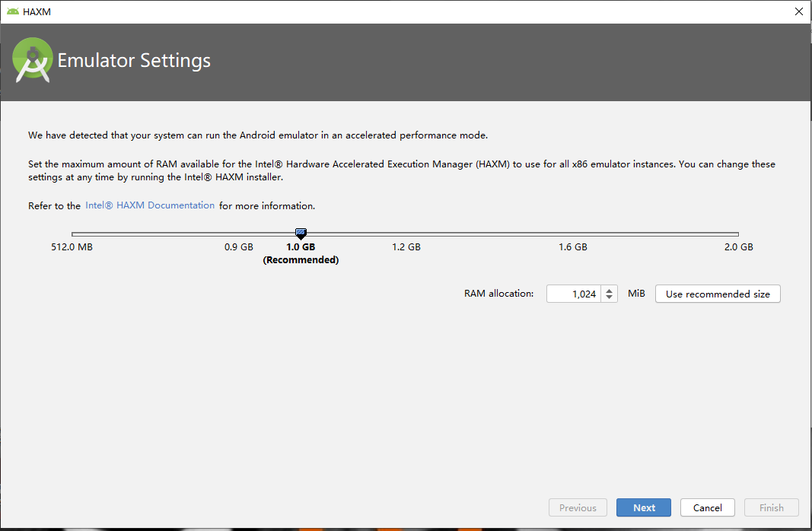Cancel the HAXM setup wizard

click(x=708, y=507)
